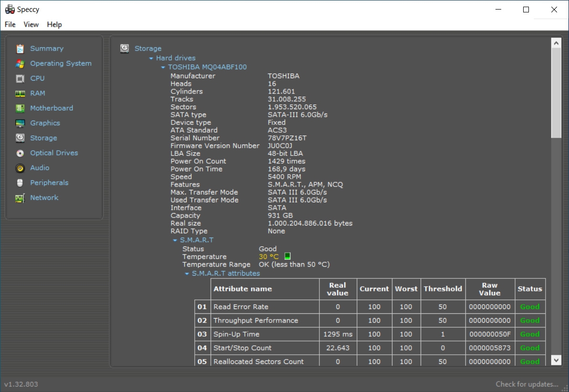The width and height of the screenshot is (569, 392).
Task: Click the Start/Stop Count attribute
Action: pyautogui.click(x=242, y=348)
